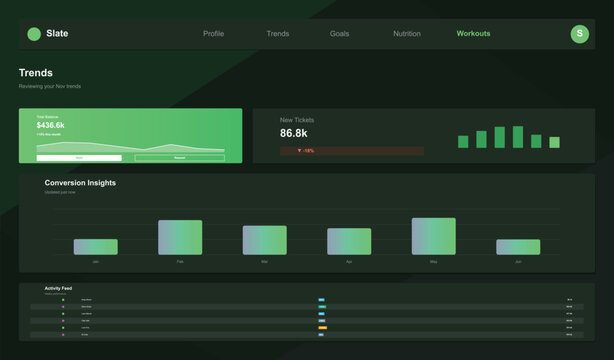Select the Jun bar in Conversion Insights
Viewport: 614px width, 360px height.
coord(518,247)
